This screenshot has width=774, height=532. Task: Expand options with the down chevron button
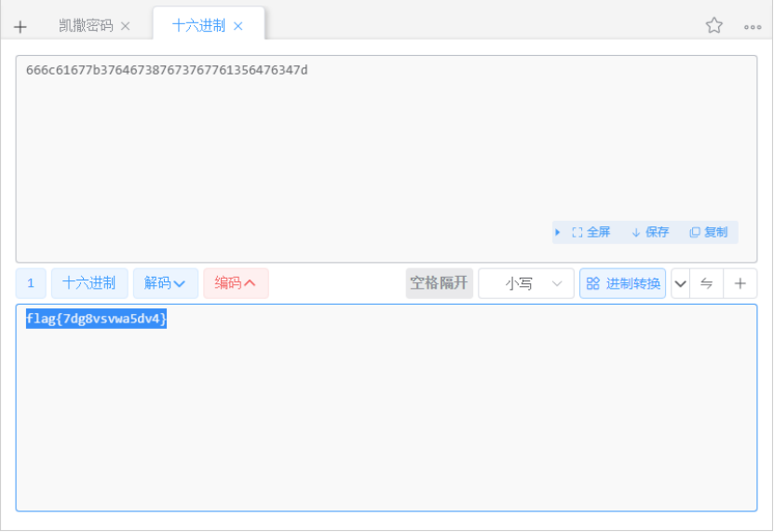(x=681, y=283)
